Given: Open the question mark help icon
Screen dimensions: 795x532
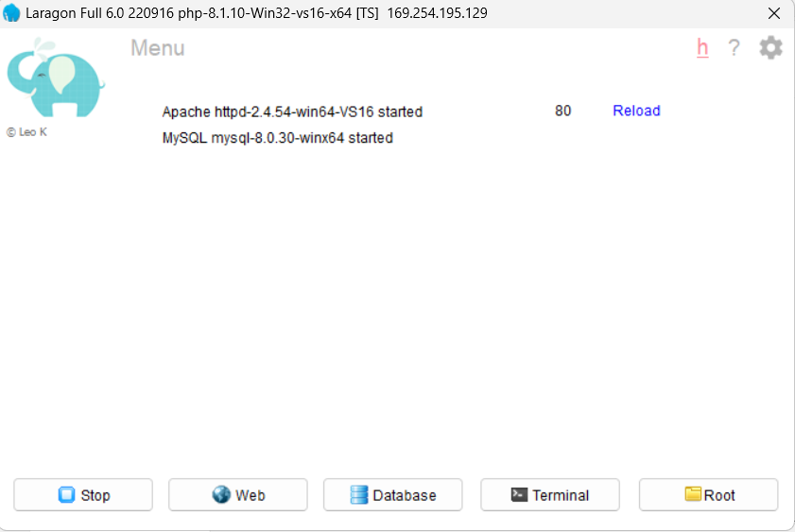Looking at the screenshot, I should pyautogui.click(x=734, y=48).
